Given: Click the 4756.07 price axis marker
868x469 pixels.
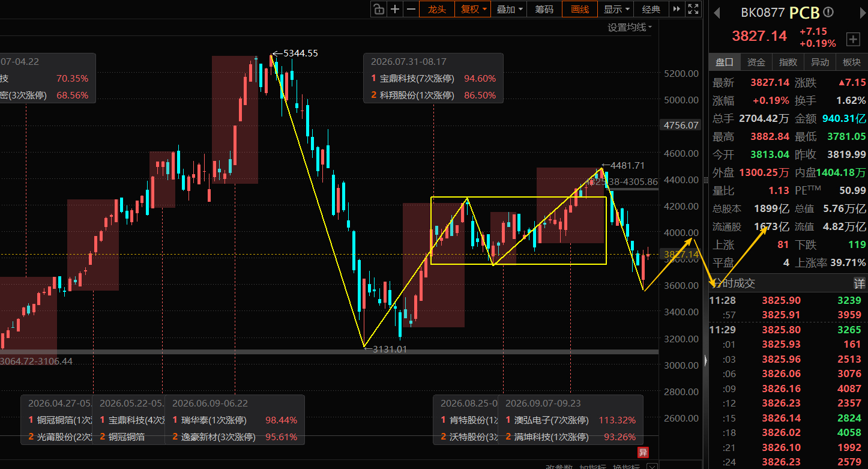Looking at the screenshot, I should (x=680, y=125).
